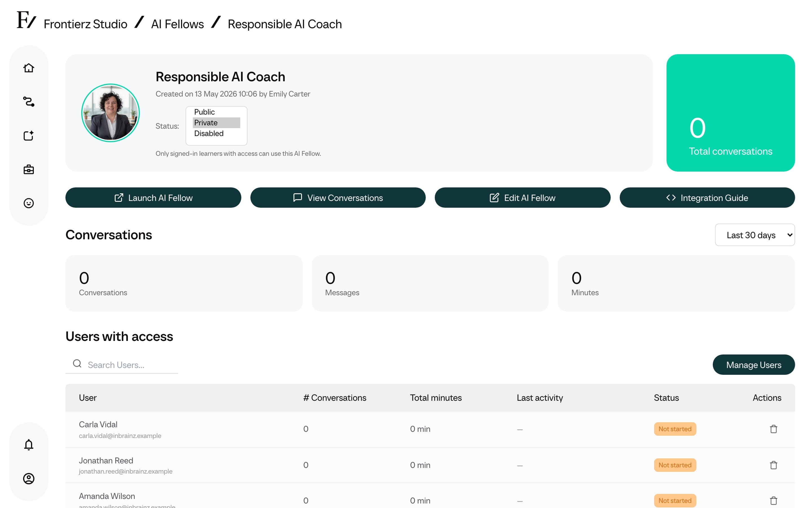
Task: Click the Actions column header
Action: [767, 398]
